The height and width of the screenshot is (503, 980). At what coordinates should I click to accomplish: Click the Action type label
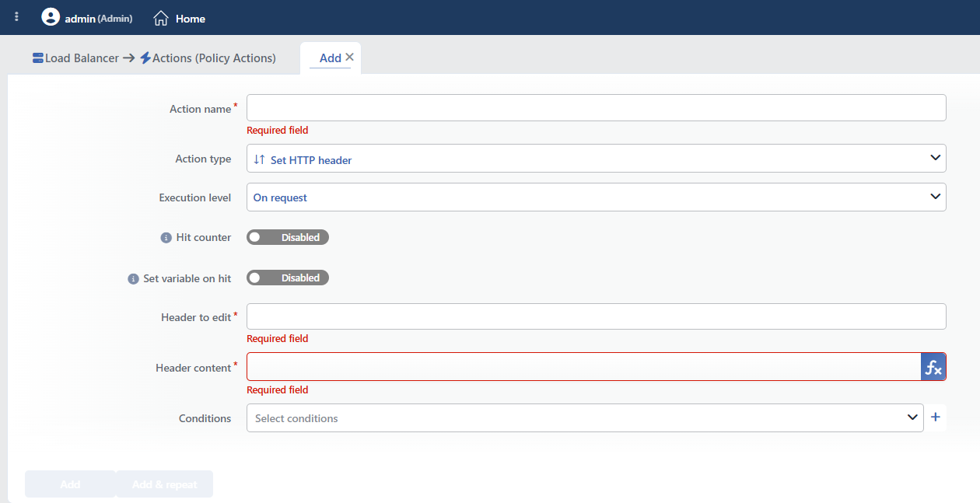[203, 159]
